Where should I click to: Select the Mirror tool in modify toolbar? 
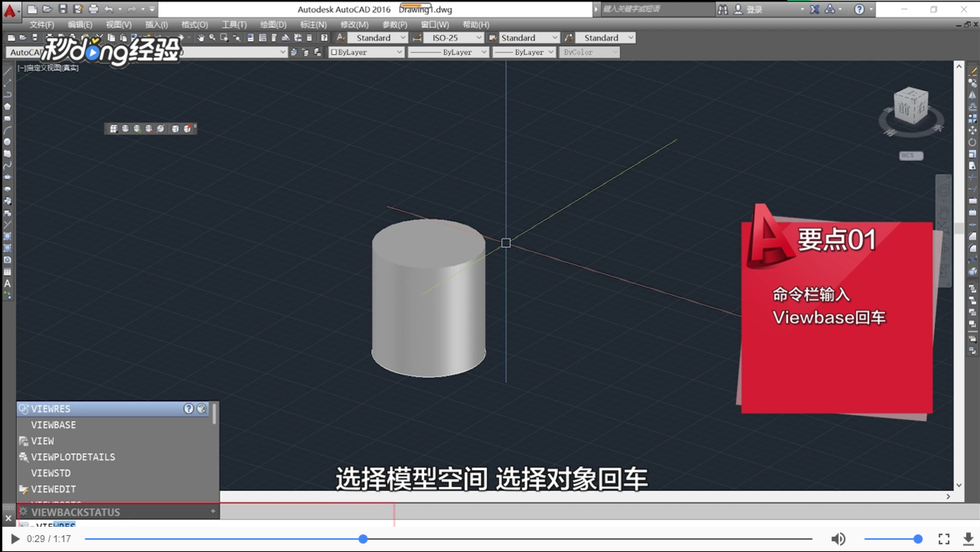[x=973, y=95]
